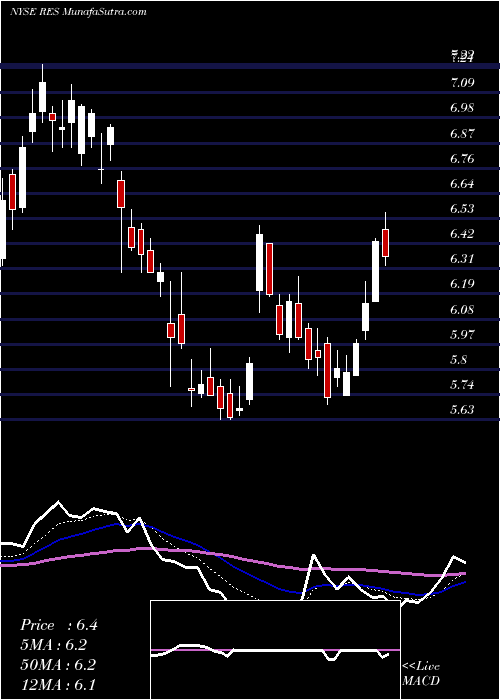Click the 6.76 price axis label
The height and width of the screenshot is (700, 500).
[462, 158]
